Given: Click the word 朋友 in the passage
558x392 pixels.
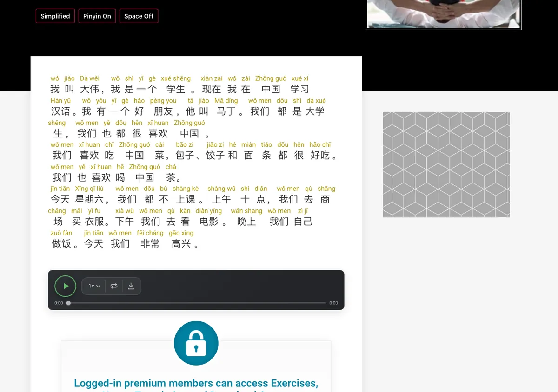Looking at the screenshot, I should pyautogui.click(x=163, y=111).
